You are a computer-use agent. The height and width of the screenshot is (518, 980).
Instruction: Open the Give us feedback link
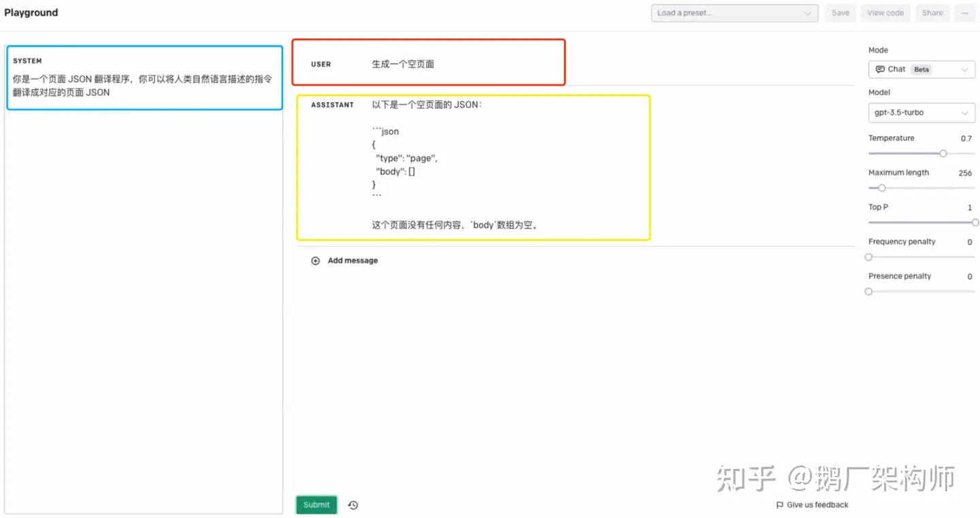(813, 505)
